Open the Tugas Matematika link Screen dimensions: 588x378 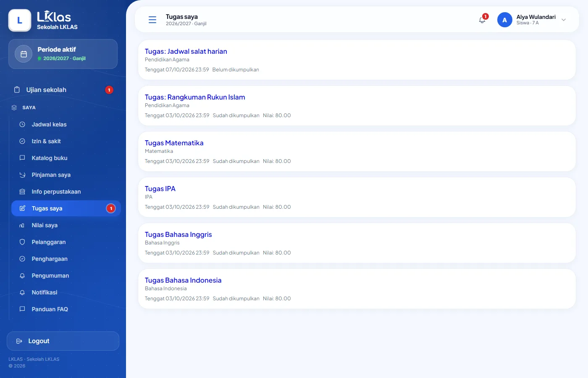pos(174,143)
